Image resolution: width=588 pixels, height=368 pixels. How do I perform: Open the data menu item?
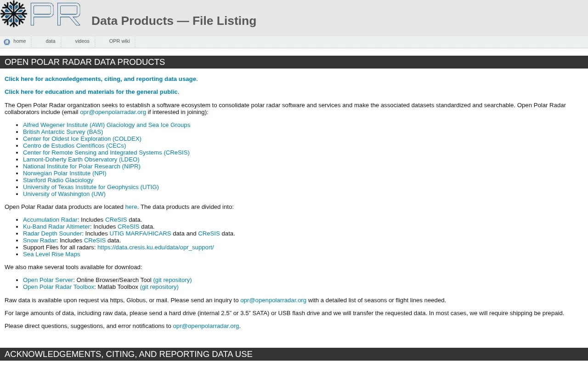coord(51,41)
